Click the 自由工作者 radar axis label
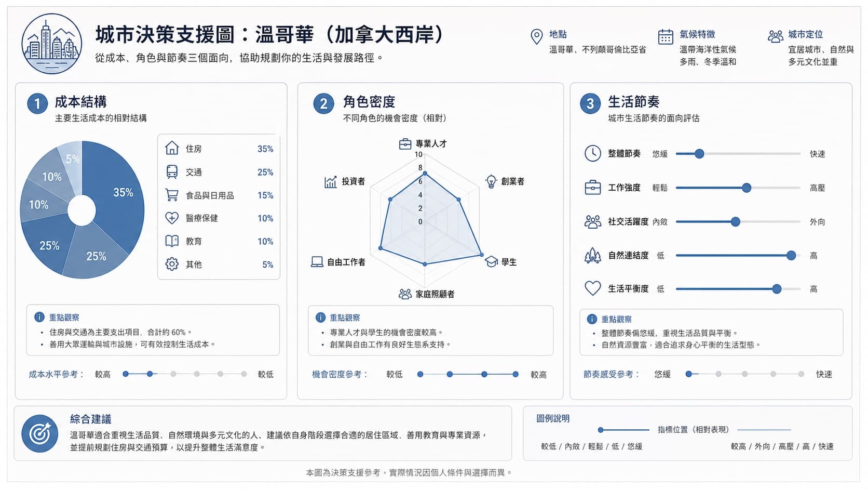This screenshot has height=489, width=868. (x=346, y=262)
